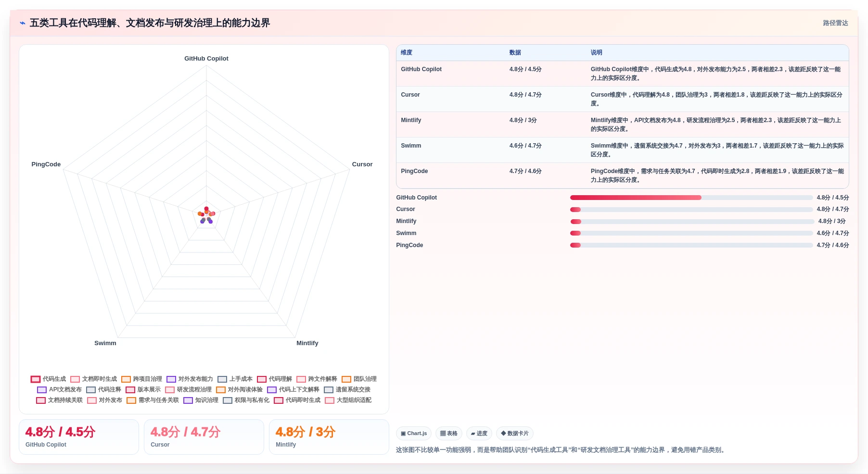Click the GitHub Copilot progress bar
Image resolution: width=868 pixels, height=474 pixels.
691,198
